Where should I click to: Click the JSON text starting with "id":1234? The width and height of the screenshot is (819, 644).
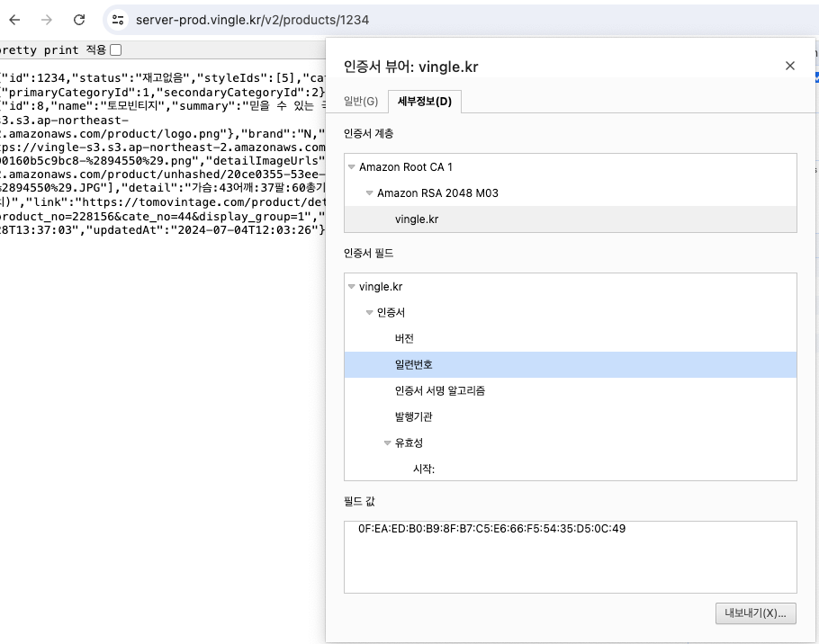point(162,78)
